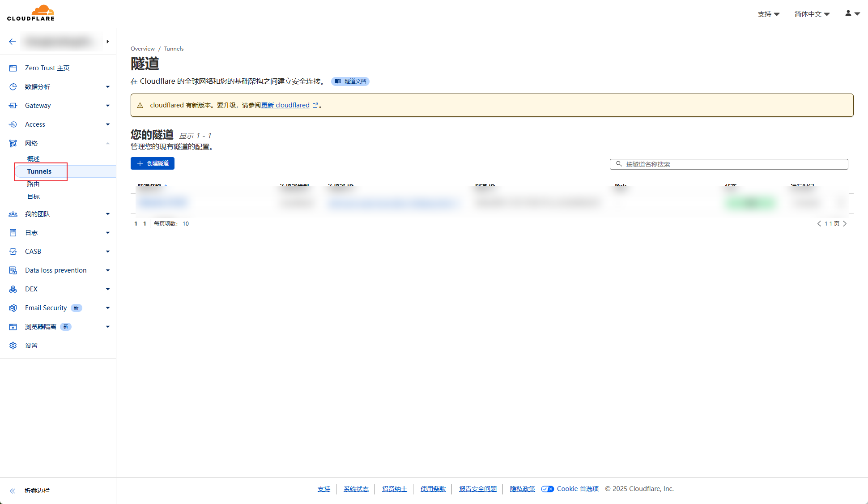Open the 简体中文 language dropdown
Image resolution: width=868 pixels, height=504 pixels.
(812, 14)
